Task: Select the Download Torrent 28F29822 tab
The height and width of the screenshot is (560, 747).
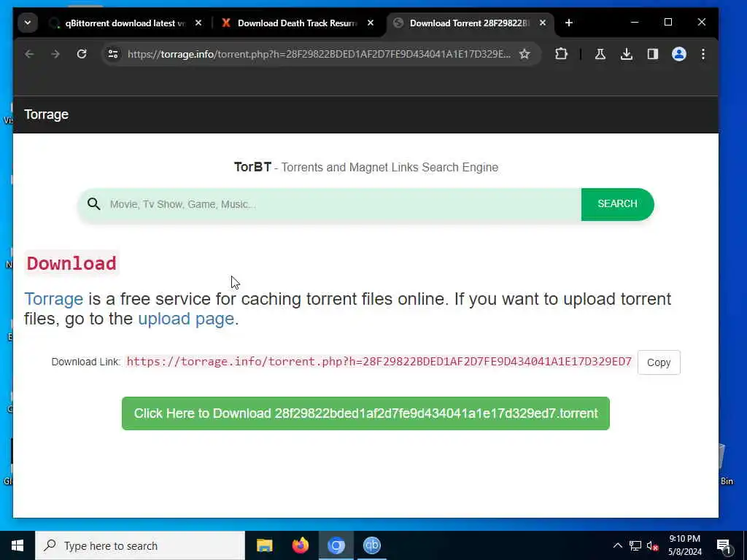Action: [x=469, y=23]
